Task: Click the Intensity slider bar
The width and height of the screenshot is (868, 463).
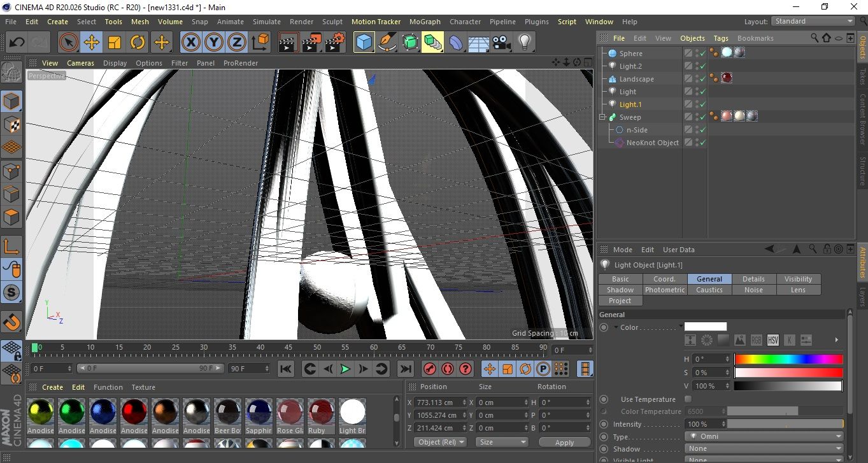Action: pyautogui.click(x=785, y=424)
